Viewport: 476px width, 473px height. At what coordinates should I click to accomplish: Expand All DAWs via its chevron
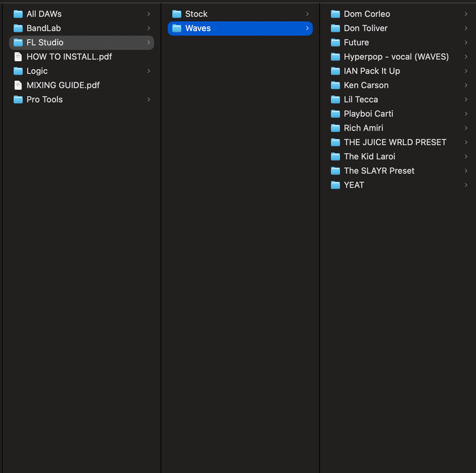(x=149, y=14)
